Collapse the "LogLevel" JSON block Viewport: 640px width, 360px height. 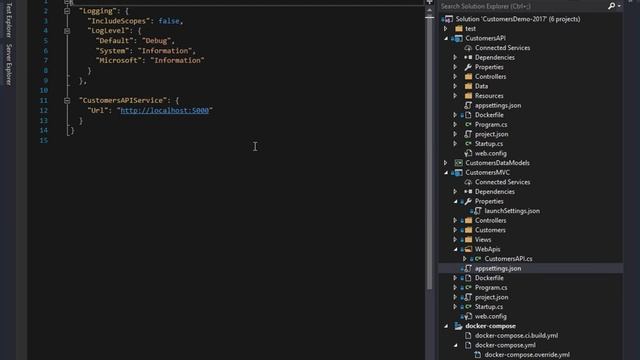[67, 31]
